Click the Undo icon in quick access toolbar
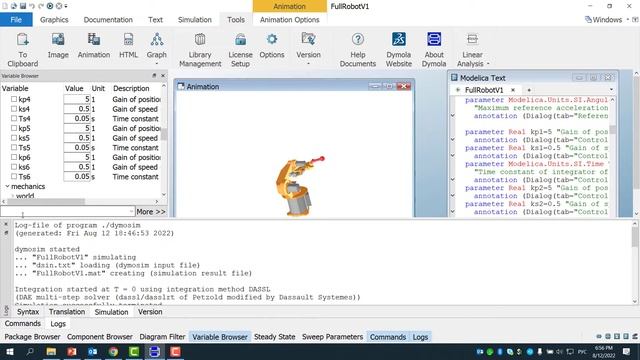Viewport: 640px width, 360px height. [32, 6]
